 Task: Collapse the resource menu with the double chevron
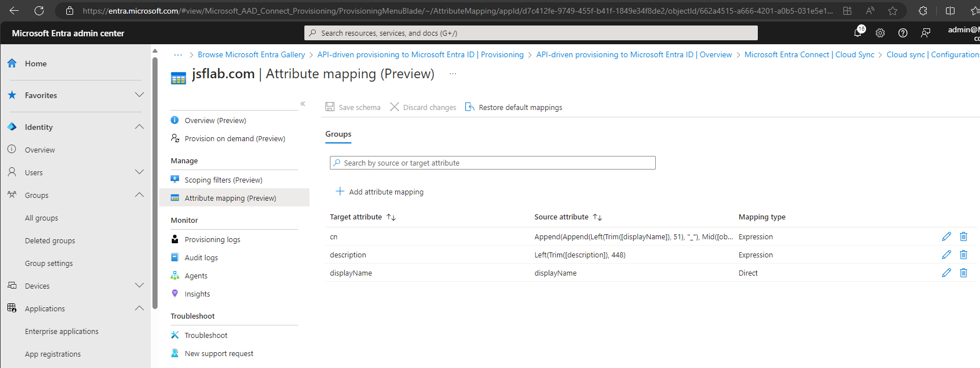click(303, 103)
